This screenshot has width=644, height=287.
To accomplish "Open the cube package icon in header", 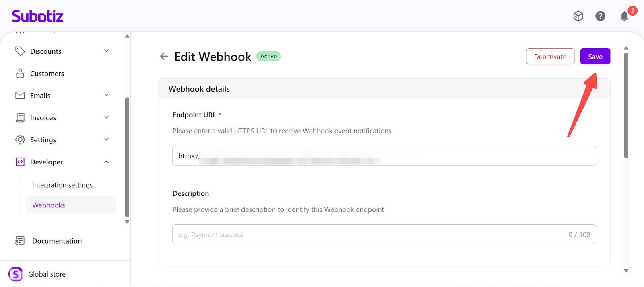I will coord(578,16).
